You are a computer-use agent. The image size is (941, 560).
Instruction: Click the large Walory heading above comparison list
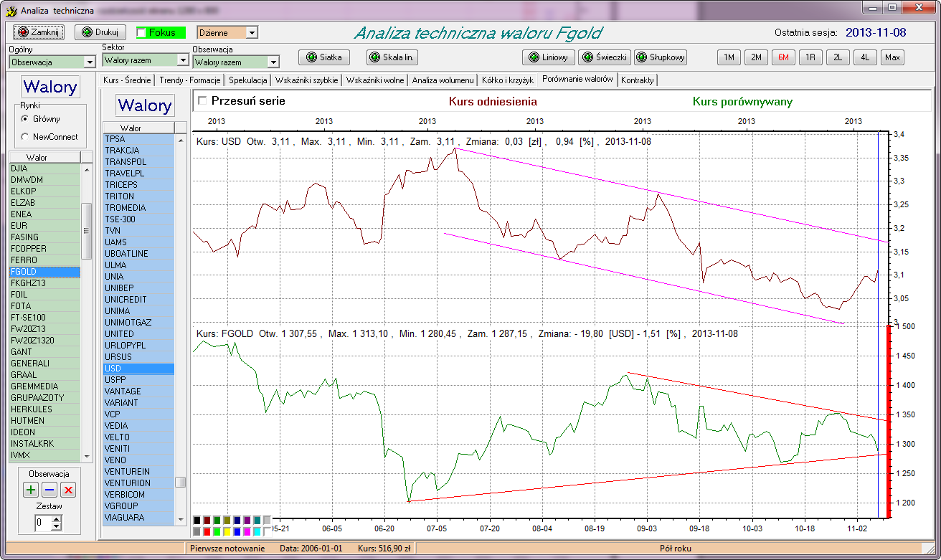145,106
